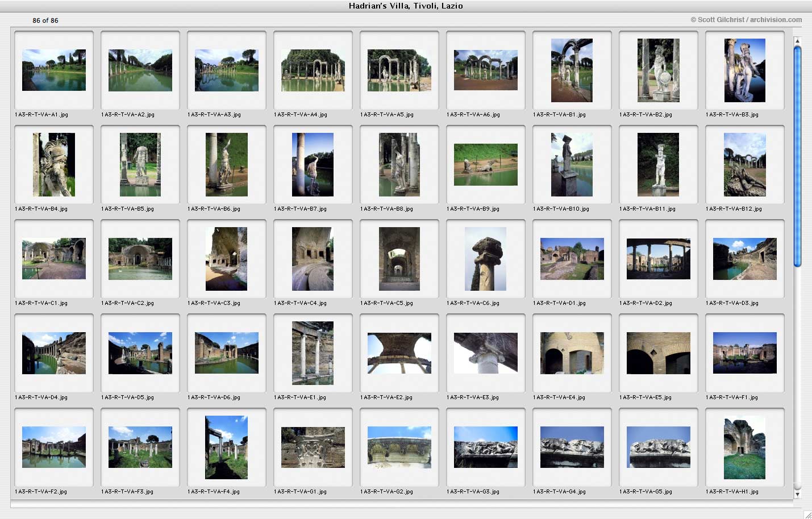Choose thumbnail 1A3-R-T-VA-B6.jpg

coord(227,165)
